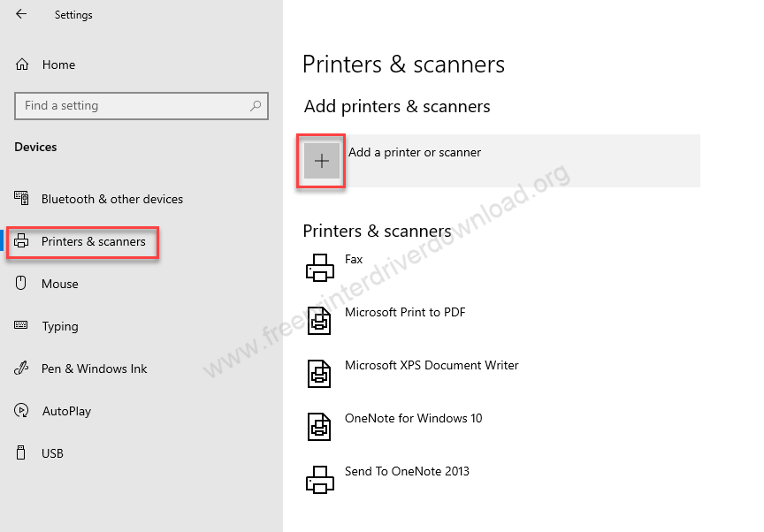This screenshot has width=764, height=532.
Task: Click Add a printer or scanner text
Action: click(415, 152)
